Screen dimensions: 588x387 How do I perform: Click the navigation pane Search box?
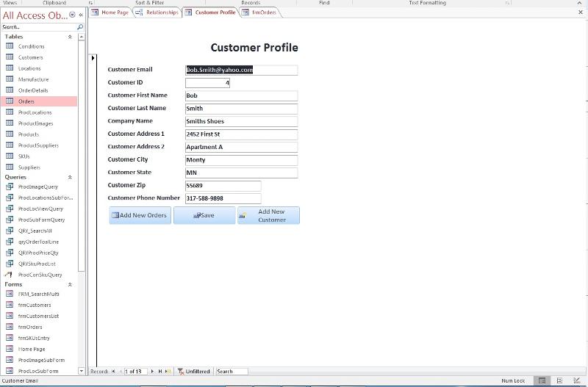tap(39, 27)
